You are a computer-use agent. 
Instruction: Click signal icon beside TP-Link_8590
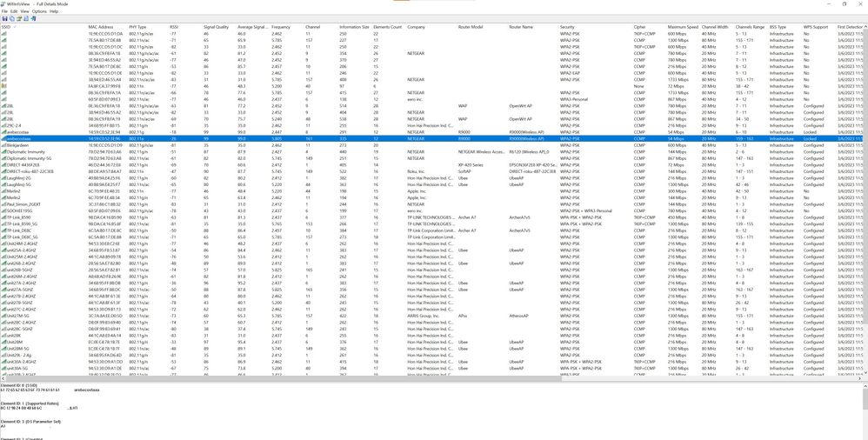tap(3, 217)
